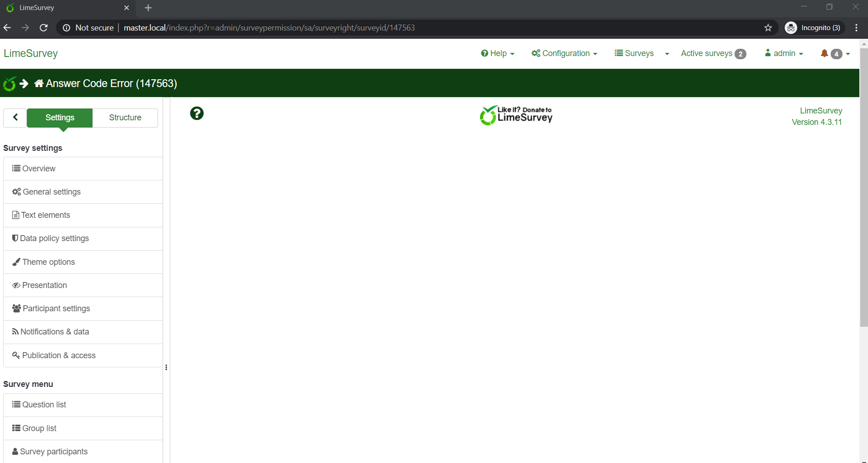
Task: View site information for Not secure
Action: pos(88,28)
